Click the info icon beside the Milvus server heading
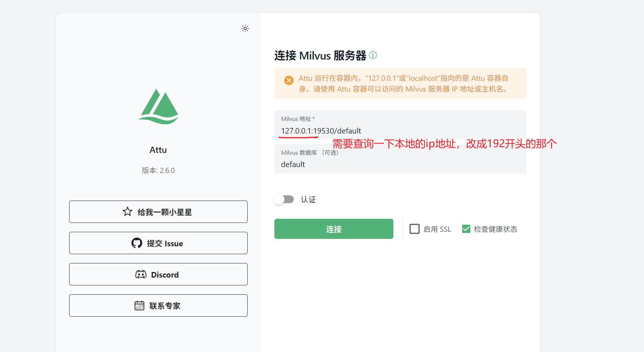This screenshot has width=644, height=352. coord(373,55)
